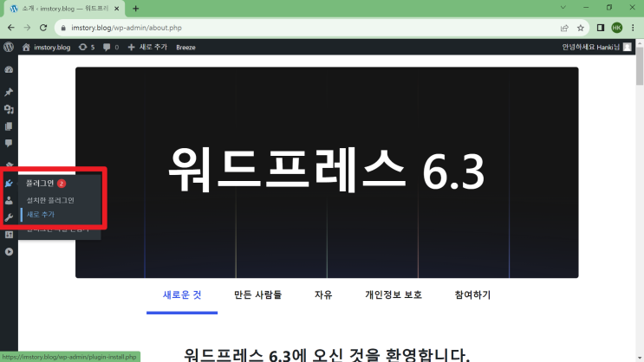Viewport: 644px width, 362px height.
Task: Toggle browser side panel icon
Action: (x=601, y=28)
